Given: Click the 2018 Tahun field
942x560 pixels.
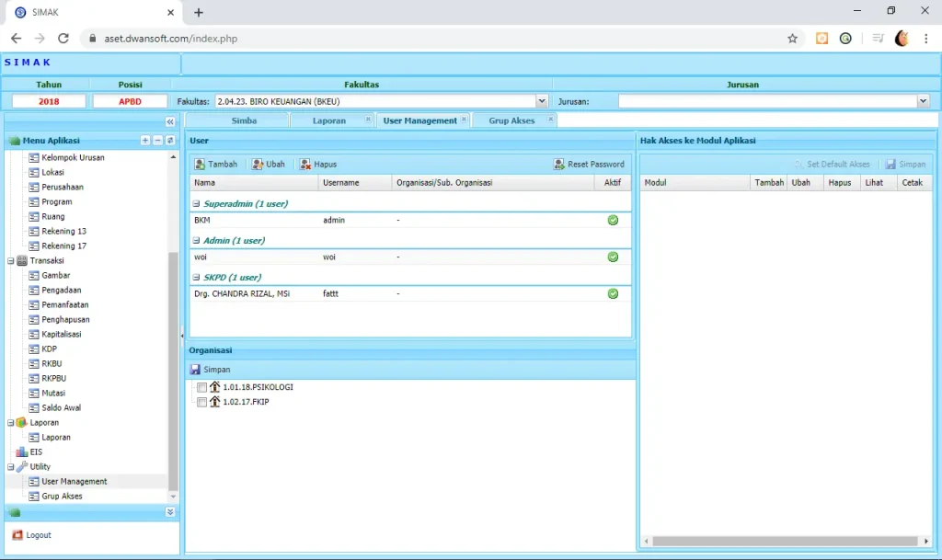Looking at the screenshot, I should [49, 101].
